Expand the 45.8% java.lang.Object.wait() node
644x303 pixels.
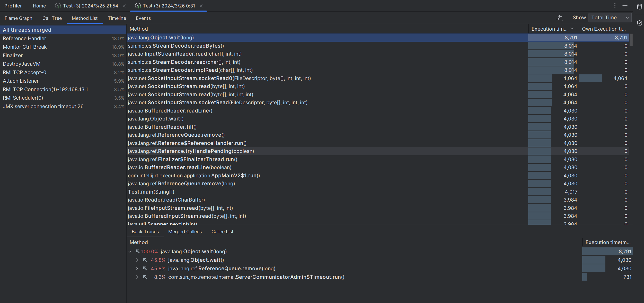(137, 260)
